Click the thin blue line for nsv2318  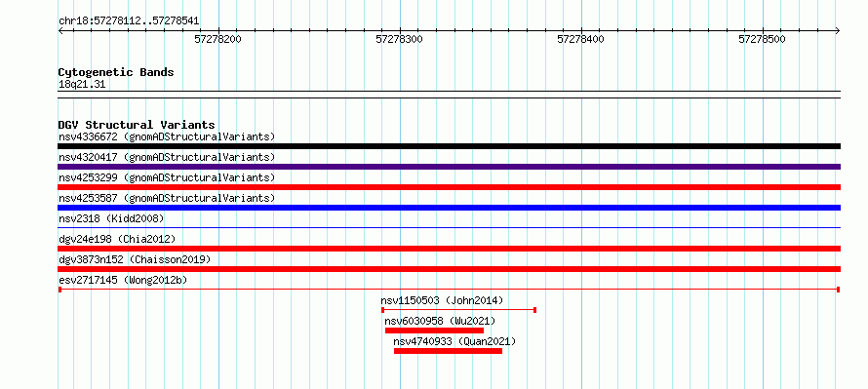(x=449, y=227)
